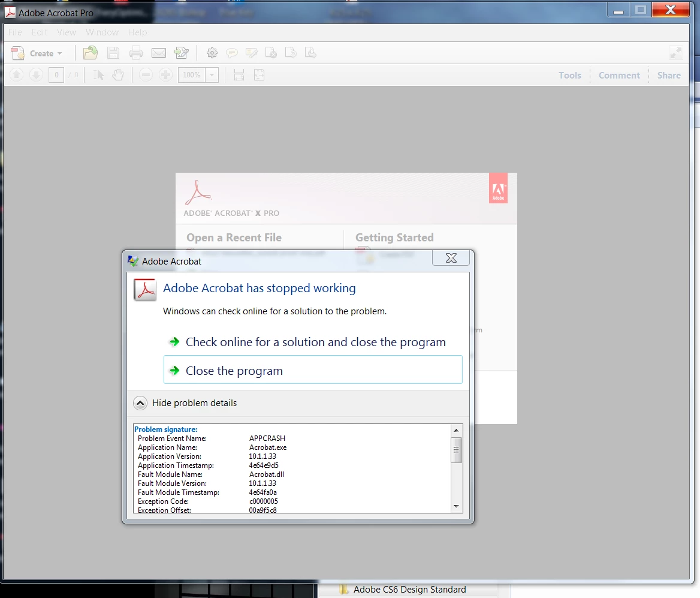Click fault module timestamp 4e64fa0a value
The height and width of the screenshot is (598, 700).
(263, 492)
